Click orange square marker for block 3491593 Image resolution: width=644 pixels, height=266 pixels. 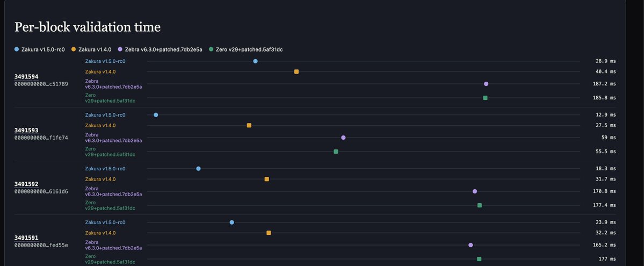click(249, 125)
